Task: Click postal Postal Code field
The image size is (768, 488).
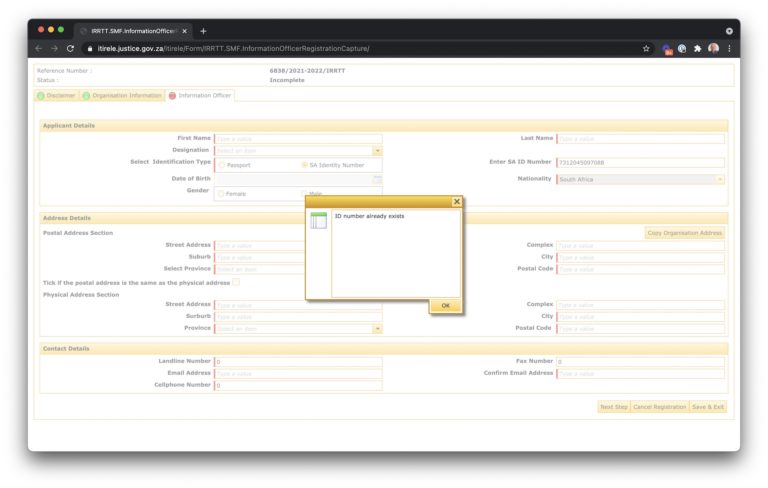Action: (x=640, y=269)
